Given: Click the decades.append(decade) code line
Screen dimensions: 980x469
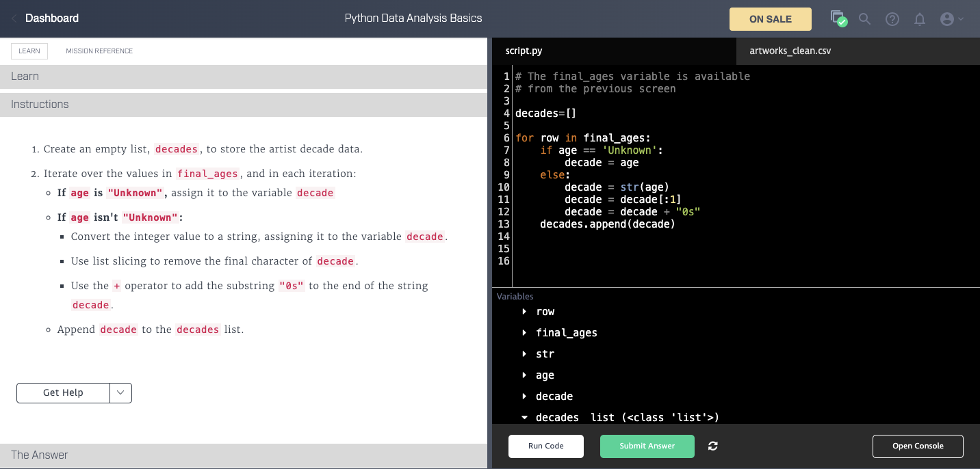Looking at the screenshot, I should [608, 224].
